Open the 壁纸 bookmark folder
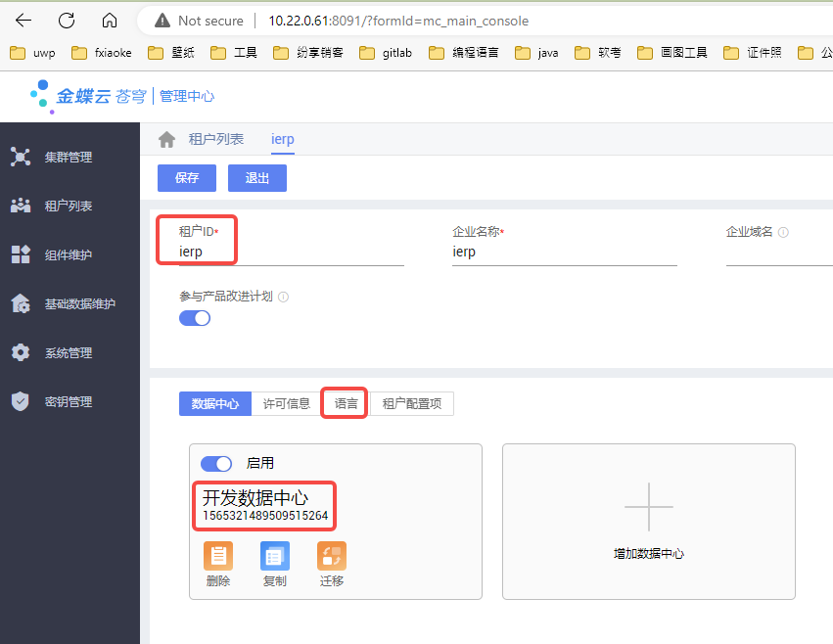 tap(171, 53)
